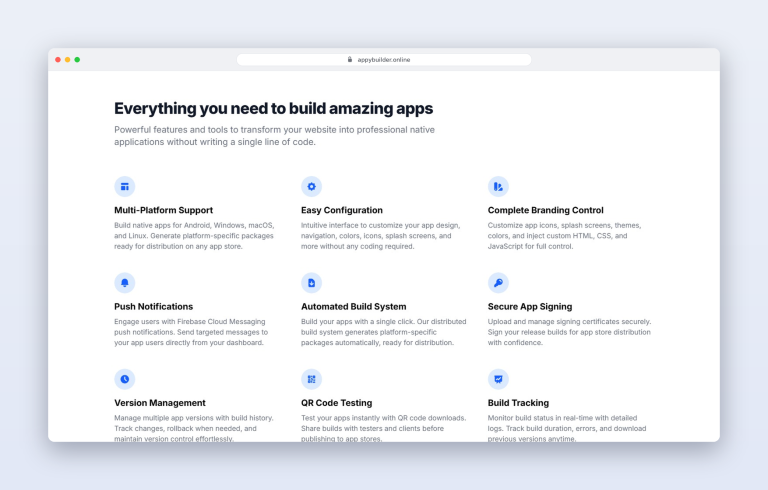Click the Build Tracking monitor icon
Image resolution: width=768 pixels, height=490 pixels.
pos(498,379)
